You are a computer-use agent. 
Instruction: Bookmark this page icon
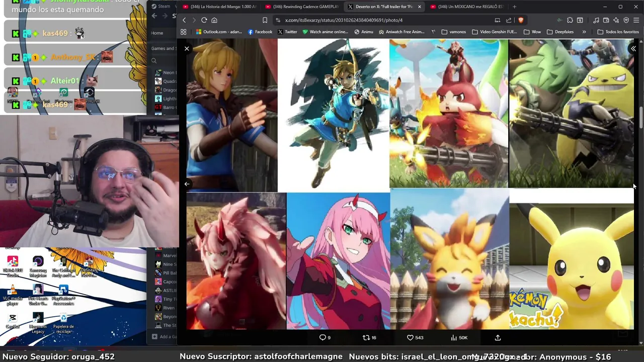[x=265, y=20]
